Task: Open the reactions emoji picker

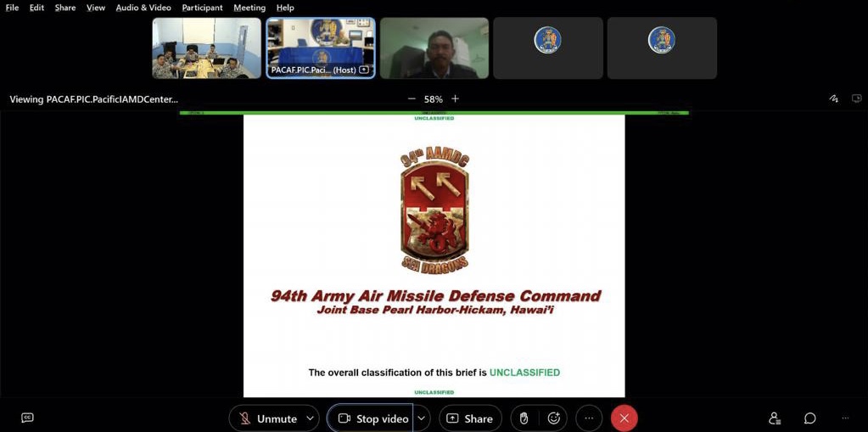Action: click(x=553, y=418)
